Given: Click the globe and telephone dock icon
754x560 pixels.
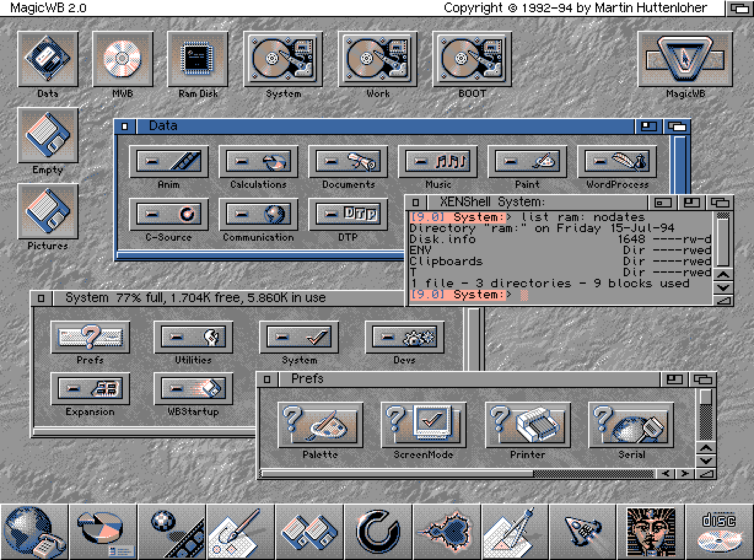Looking at the screenshot, I should pos(34,531).
